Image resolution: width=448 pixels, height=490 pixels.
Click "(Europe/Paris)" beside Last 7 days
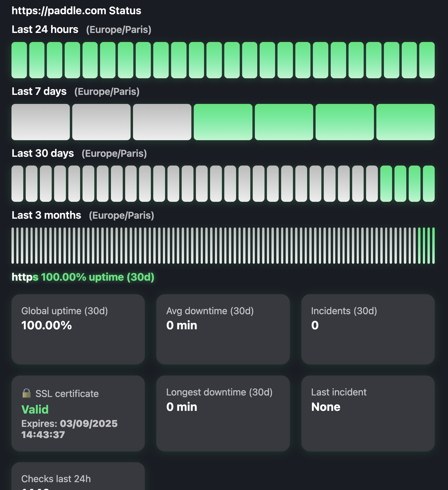click(107, 92)
